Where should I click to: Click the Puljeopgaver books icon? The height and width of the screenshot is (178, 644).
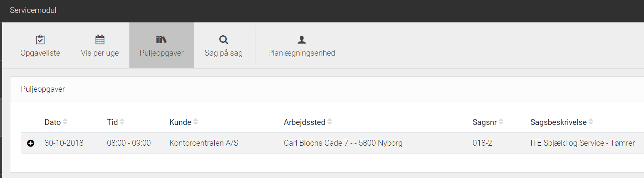[x=161, y=40]
